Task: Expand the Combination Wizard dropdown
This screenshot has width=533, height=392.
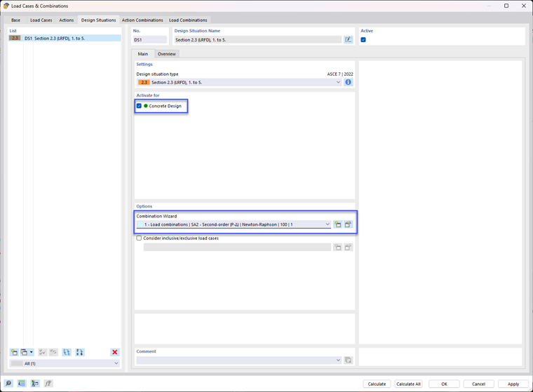Action: 234,224
